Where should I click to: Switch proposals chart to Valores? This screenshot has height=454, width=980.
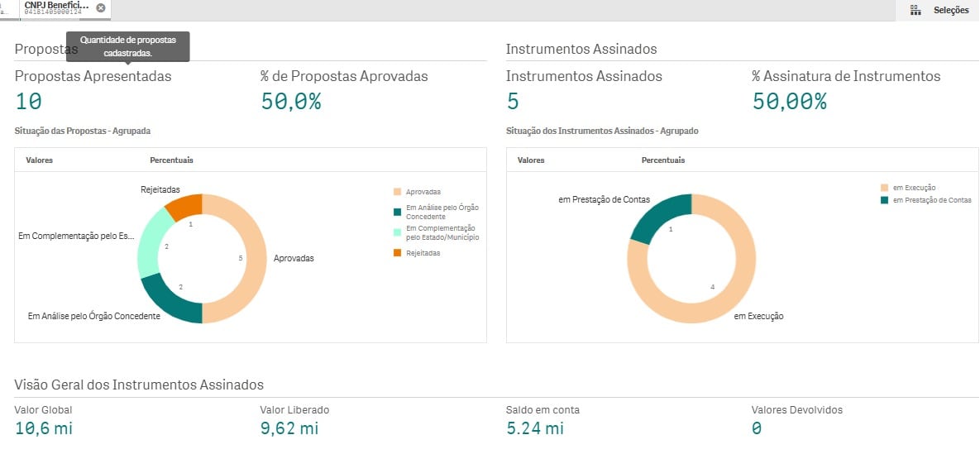click(x=39, y=160)
